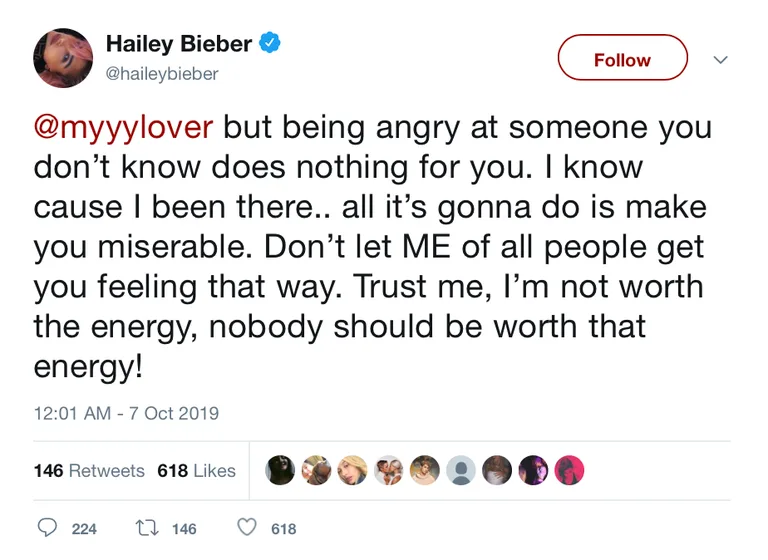
Task: Click the like count 618 beside heart
Action: point(284,529)
